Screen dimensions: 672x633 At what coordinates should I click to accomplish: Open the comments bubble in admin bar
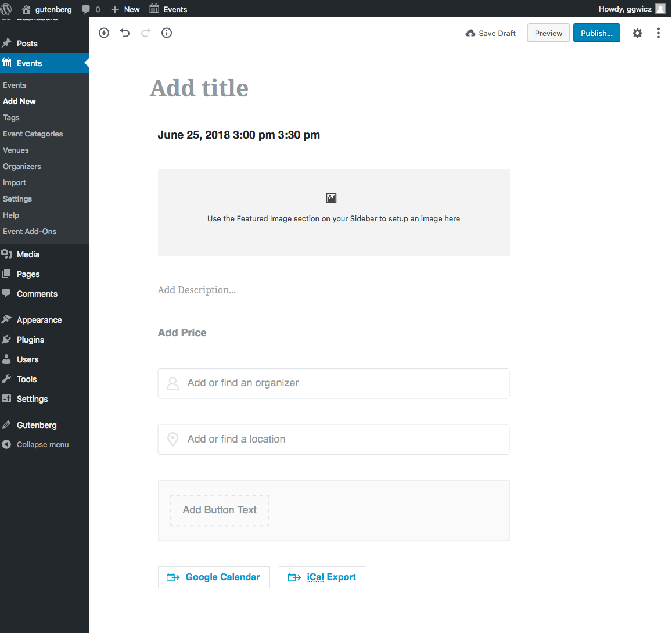point(91,9)
